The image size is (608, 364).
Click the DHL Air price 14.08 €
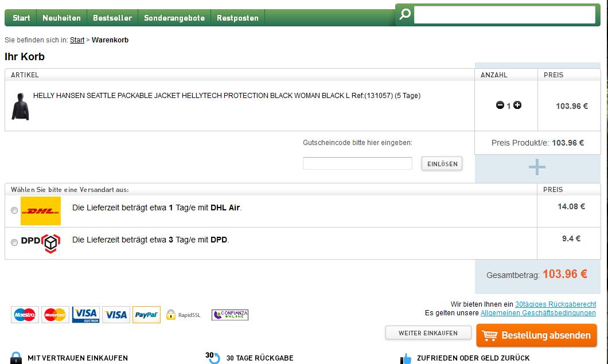click(571, 206)
